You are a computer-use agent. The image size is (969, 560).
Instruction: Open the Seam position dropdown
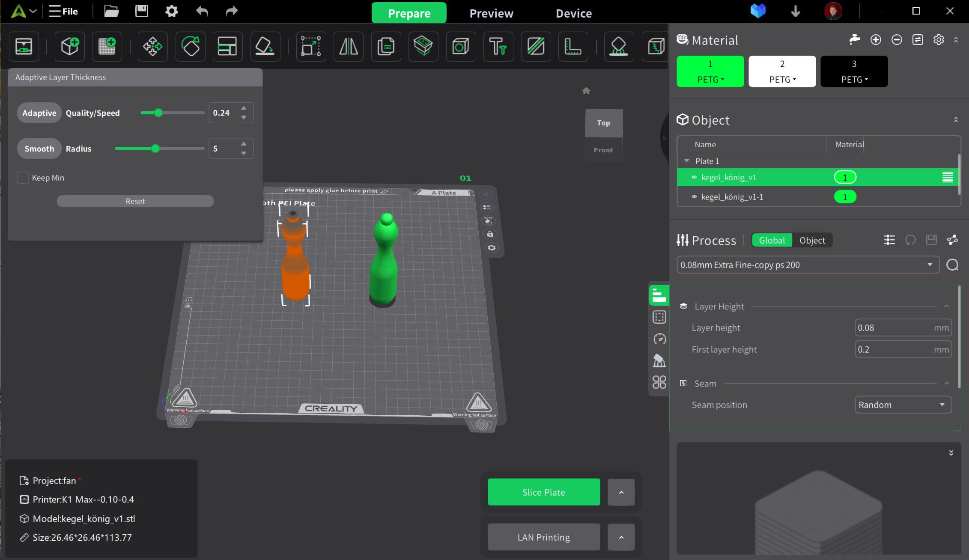(903, 405)
